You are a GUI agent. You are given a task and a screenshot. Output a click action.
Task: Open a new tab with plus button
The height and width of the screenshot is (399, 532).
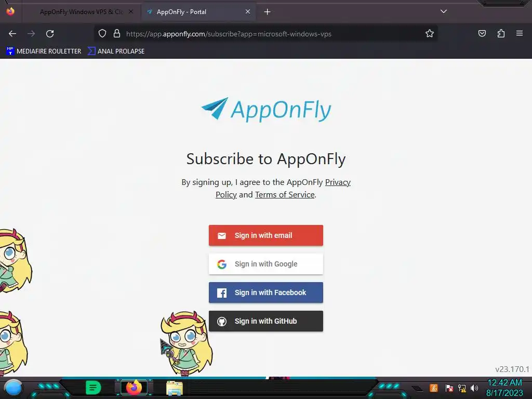click(x=268, y=12)
